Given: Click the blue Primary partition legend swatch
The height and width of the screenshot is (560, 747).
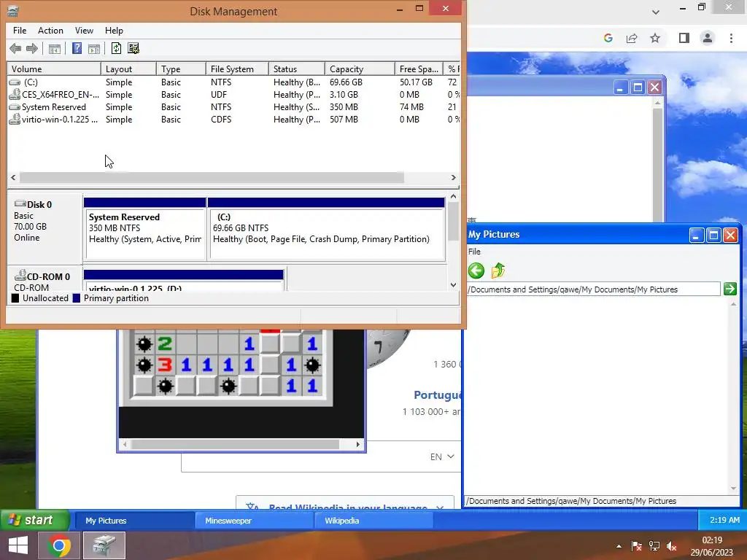Looking at the screenshot, I should [x=76, y=298].
